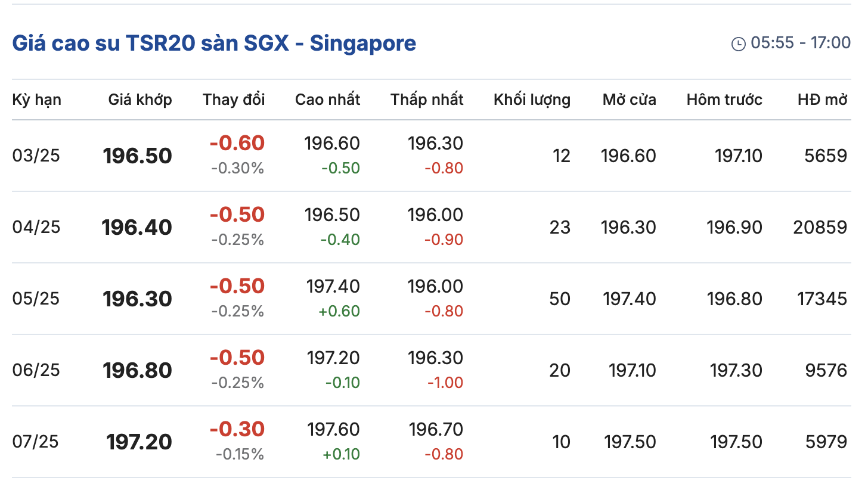Click the matched price 196.50
868x478 pixels.
click(x=137, y=156)
